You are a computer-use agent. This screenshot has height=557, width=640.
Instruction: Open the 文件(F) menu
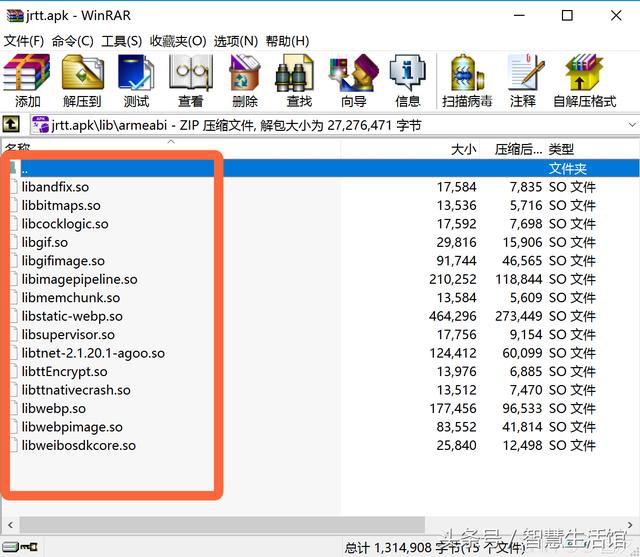[x=24, y=41]
